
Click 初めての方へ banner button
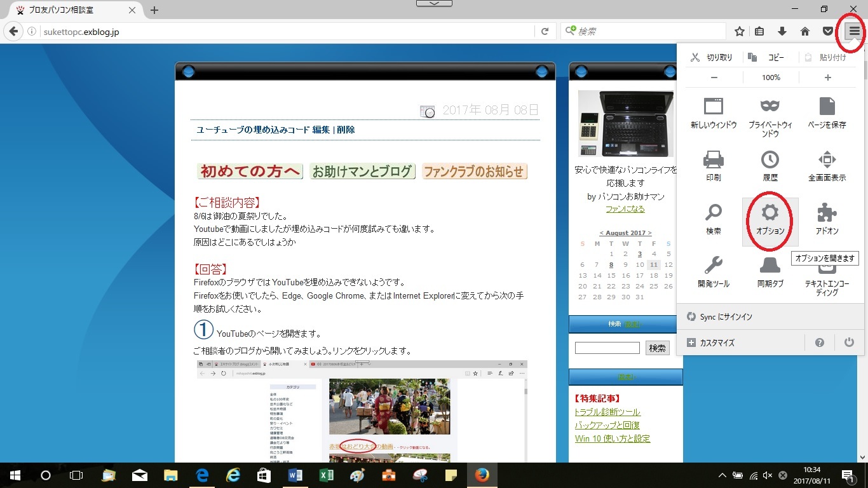(250, 171)
